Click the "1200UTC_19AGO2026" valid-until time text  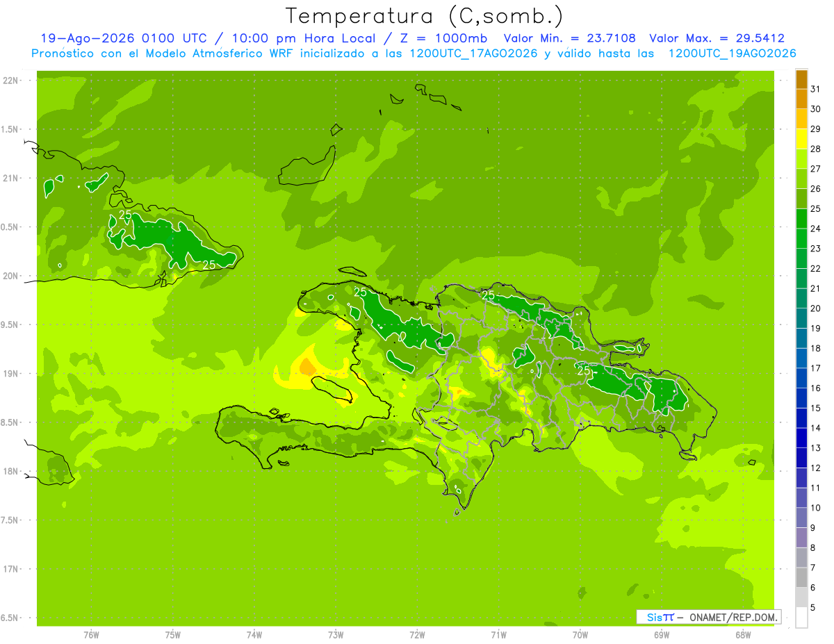coord(733,53)
